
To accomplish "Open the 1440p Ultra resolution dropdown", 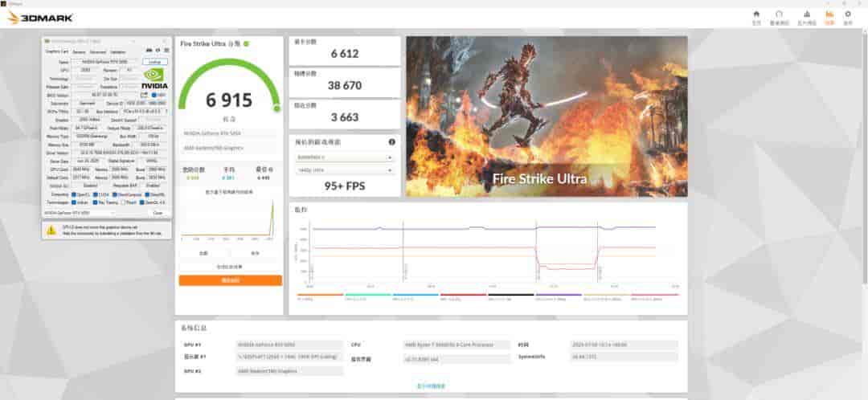I will click(x=344, y=170).
